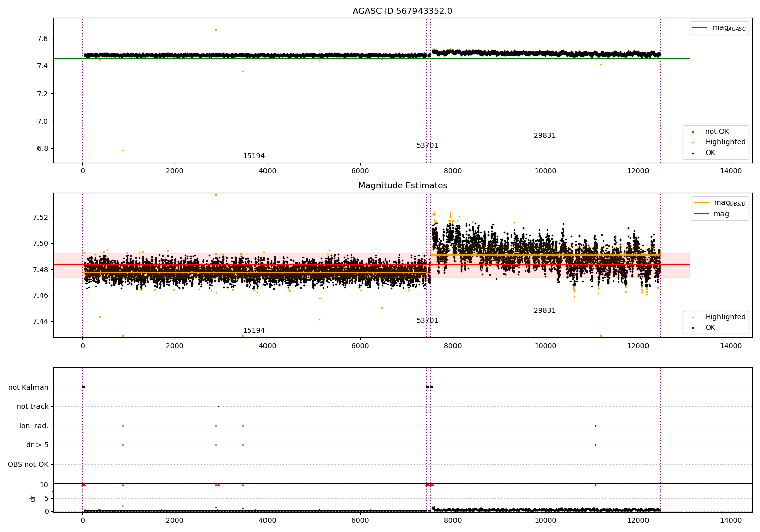The width and height of the screenshot is (760, 532).
Task: Select the green mag AGASC legend entry
Action: [719, 28]
